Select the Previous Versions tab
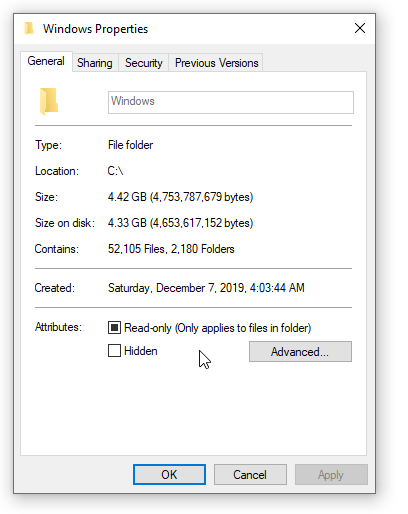Screen dimensions: 408x514 pos(216,63)
